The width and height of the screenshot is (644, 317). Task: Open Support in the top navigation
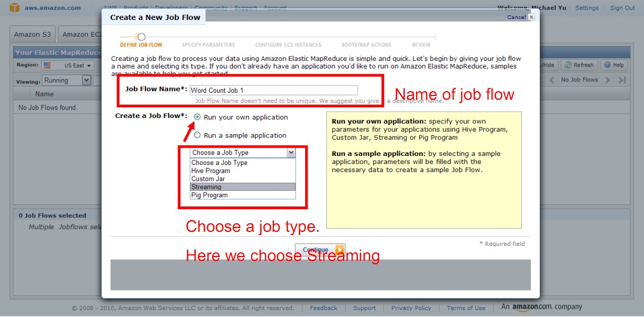[x=246, y=8]
